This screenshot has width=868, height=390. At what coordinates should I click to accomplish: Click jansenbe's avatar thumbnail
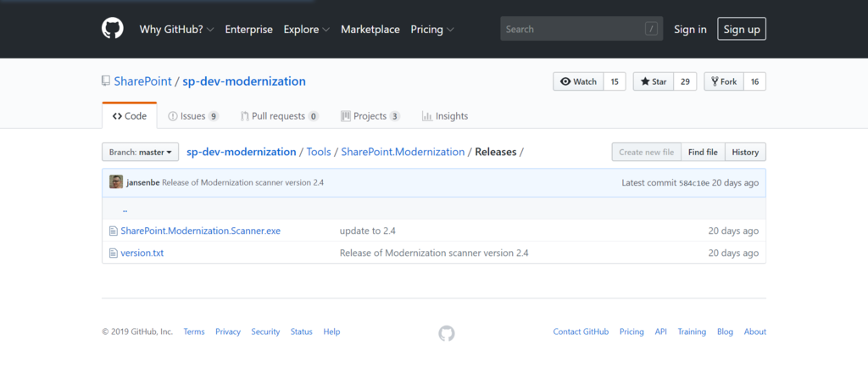coord(116,182)
